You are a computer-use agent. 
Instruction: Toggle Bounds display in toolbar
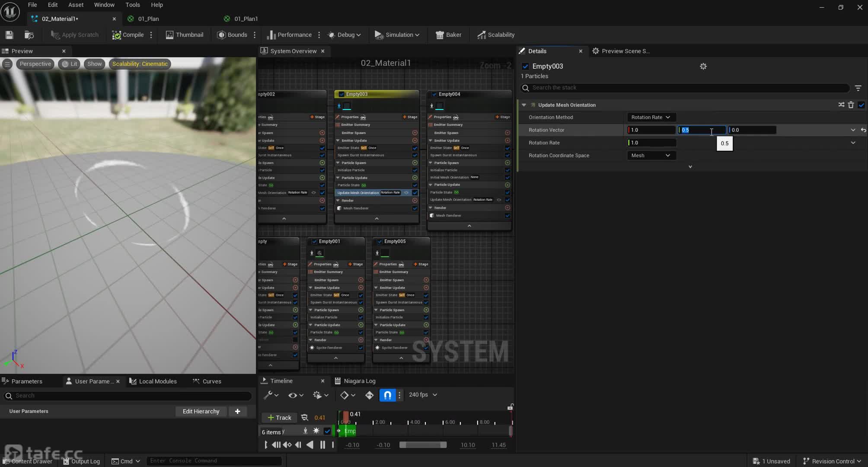(232, 35)
